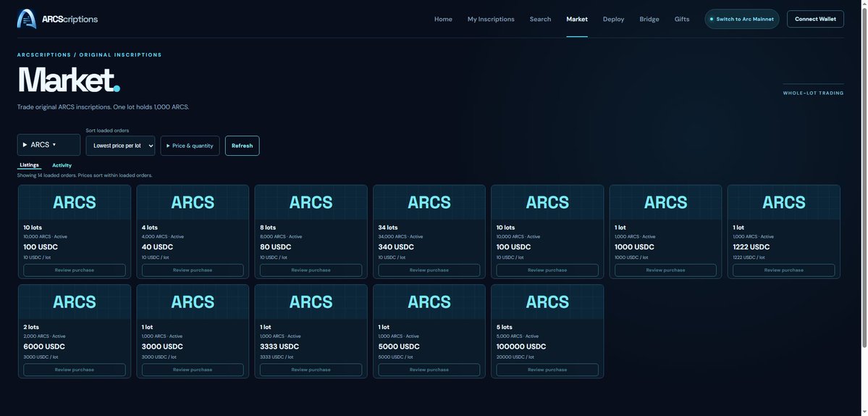Switch to the Activity tab
Image resolution: width=868 pixels, height=416 pixels.
click(62, 165)
